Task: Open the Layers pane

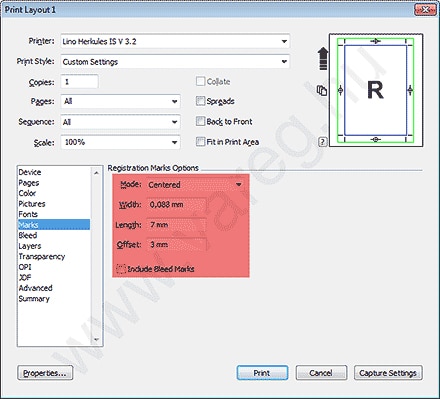Action: tap(54, 246)
